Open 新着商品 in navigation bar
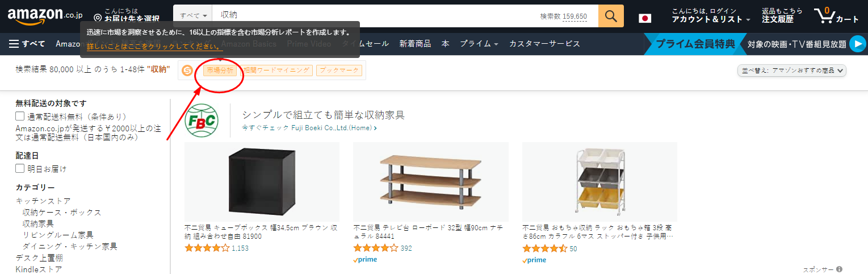868x274 pixels. (x=415, y=44)
